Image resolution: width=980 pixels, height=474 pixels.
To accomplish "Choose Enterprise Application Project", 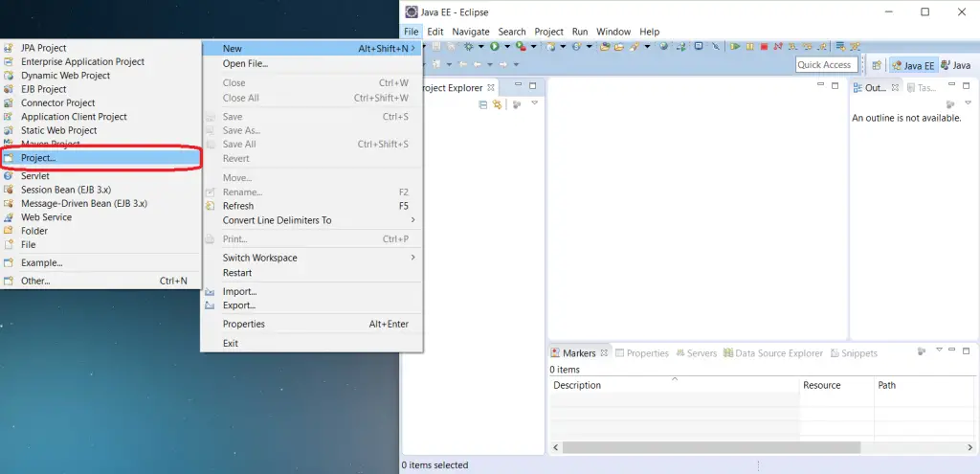I will (100, 61).
